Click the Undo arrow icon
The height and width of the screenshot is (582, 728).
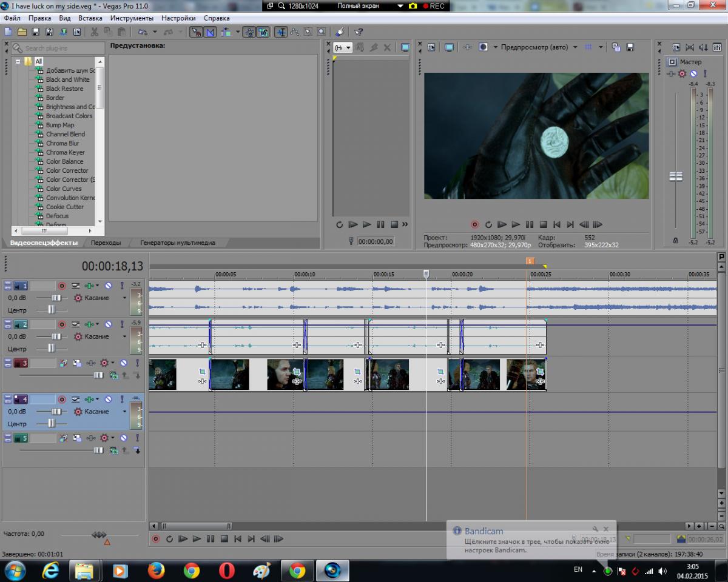(141, 32)
